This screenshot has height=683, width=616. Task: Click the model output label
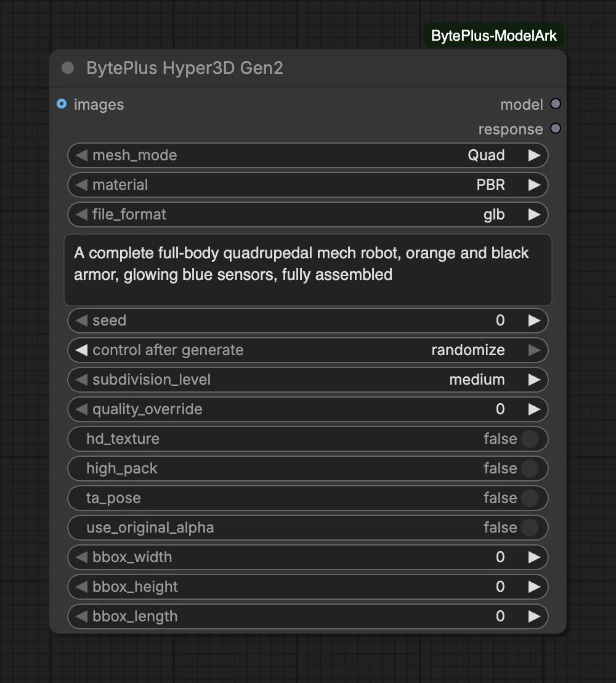(x=522, y=105)
